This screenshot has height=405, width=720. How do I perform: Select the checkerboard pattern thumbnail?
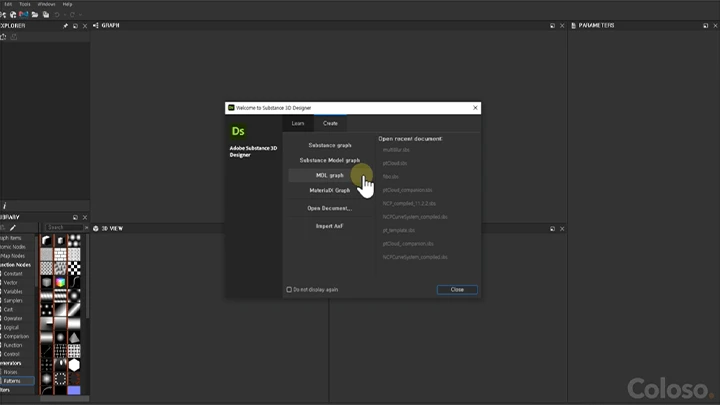click(x=74, y=268)
